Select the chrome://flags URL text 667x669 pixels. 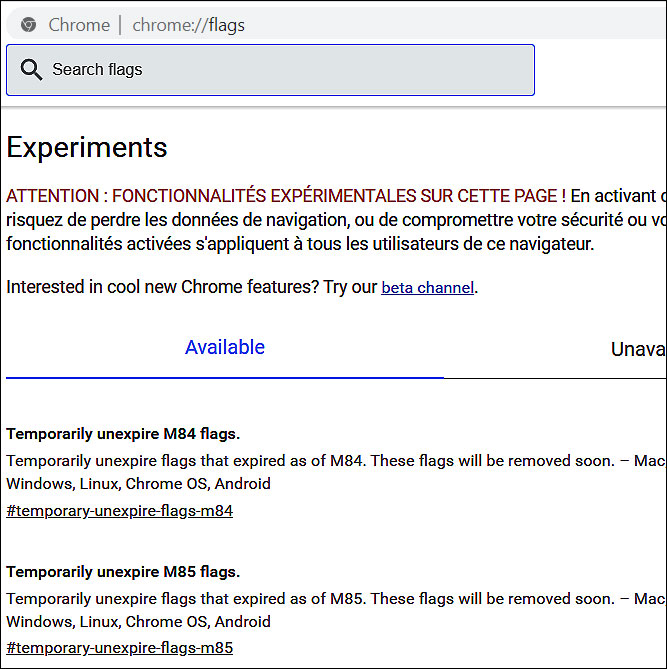click(x=188, y=25)
